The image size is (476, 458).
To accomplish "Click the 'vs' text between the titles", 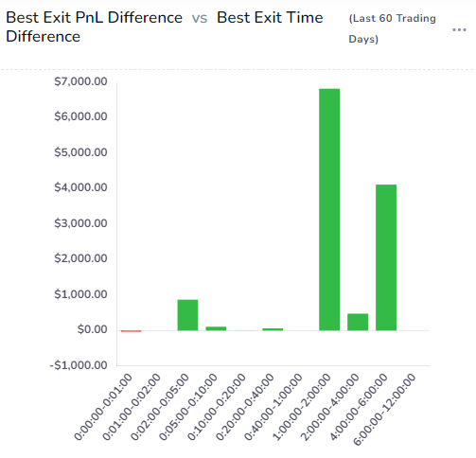I will [x=200, y=19].
